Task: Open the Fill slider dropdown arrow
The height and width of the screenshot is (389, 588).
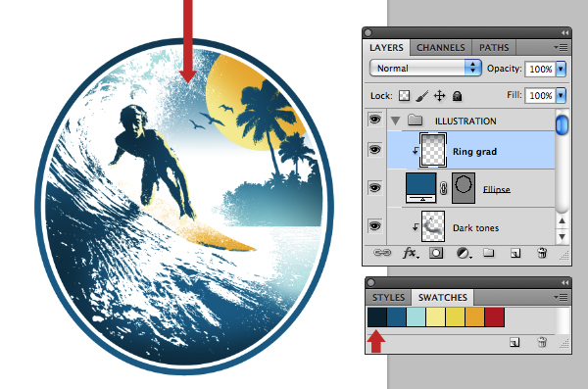Action: pyautogui.click(x=561, y=95)
